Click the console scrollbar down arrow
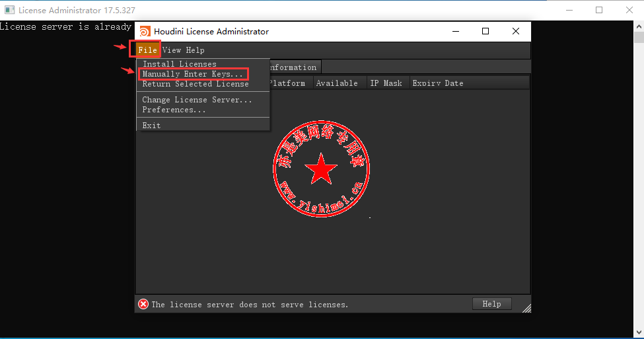This screenshot has width=644, height=339. 639,332
